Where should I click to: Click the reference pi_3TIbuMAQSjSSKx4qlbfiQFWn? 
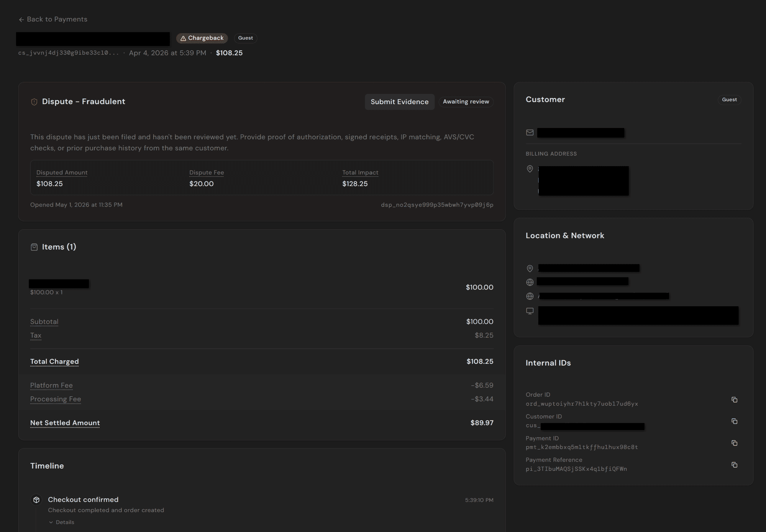[576, 469]
